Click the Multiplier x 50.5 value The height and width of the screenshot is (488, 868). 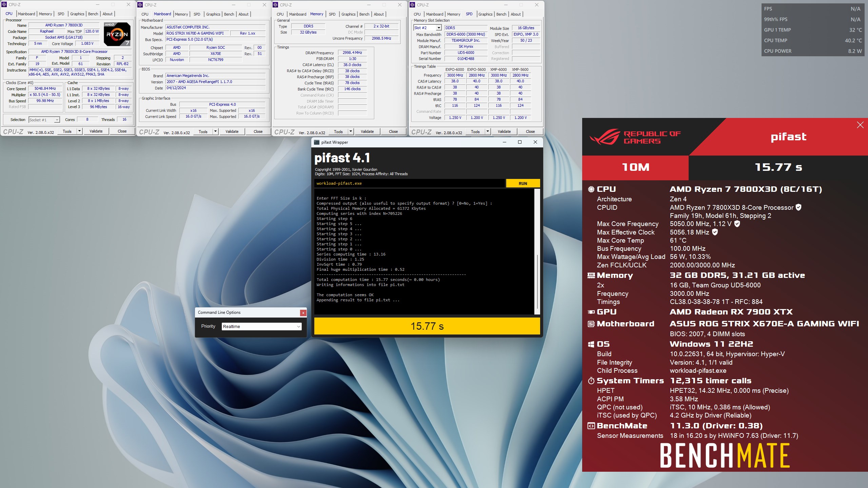tap(45, 95)
